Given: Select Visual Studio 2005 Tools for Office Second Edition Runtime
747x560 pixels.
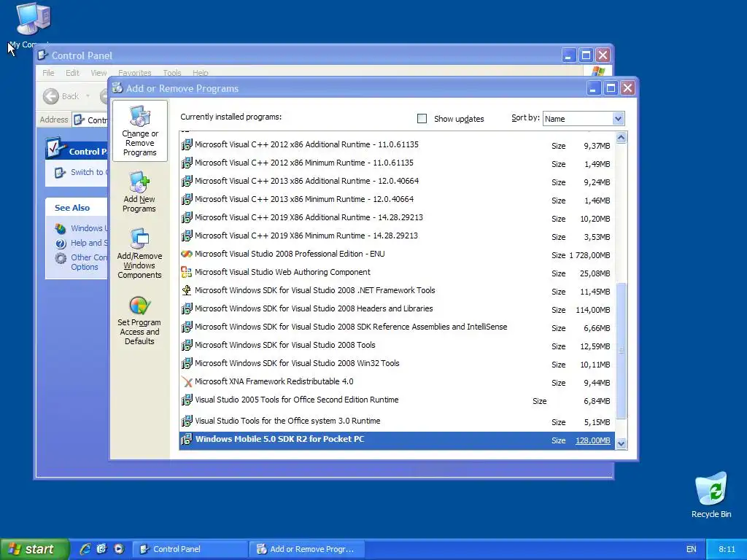Looking at the screenshot, I should [297, 400].
